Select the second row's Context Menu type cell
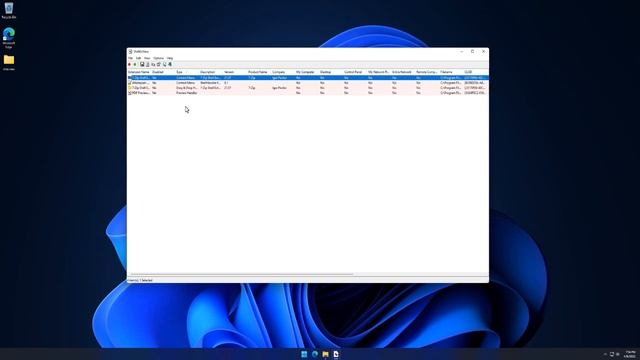Viewport: 640px width, 360px height. (186, 83)
